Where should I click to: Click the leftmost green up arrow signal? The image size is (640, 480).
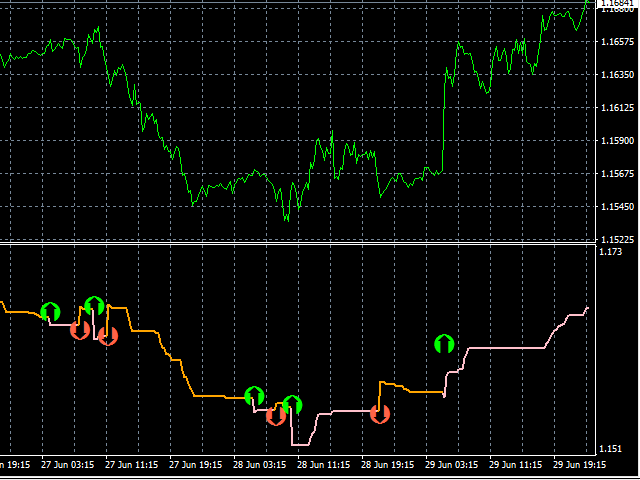(51, 312)
